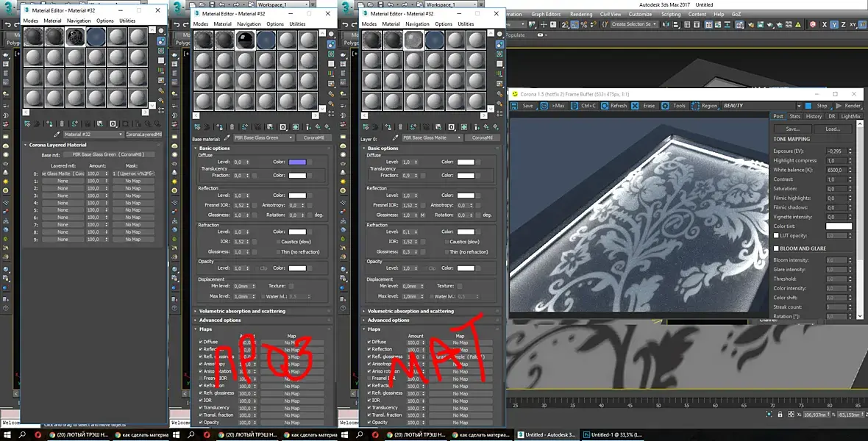The height and width of the screenshot is (441, 868).
Task: Click the CoronaLayeredMtl type button
Action: (x=144, y=135)
